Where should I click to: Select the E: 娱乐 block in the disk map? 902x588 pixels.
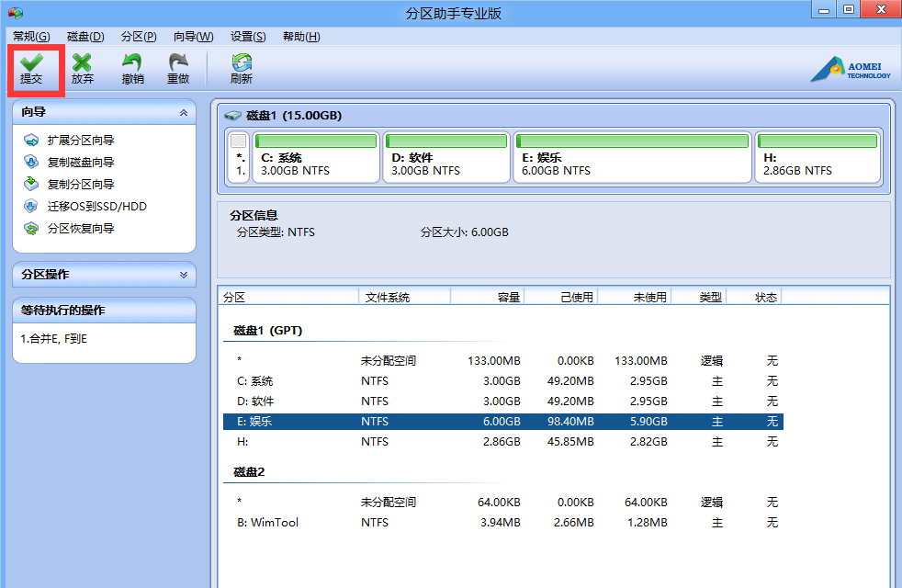(x=632, y=157)
